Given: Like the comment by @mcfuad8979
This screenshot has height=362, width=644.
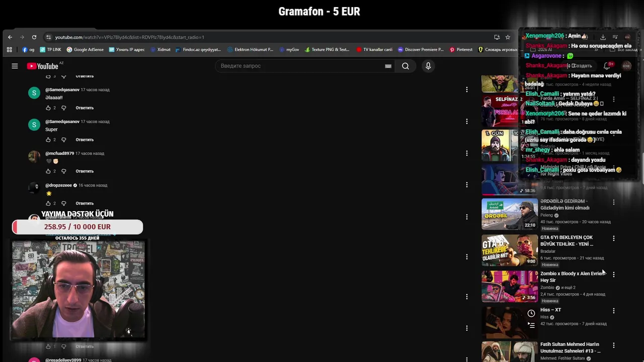Looking at the screenshot, I should 48,171.
